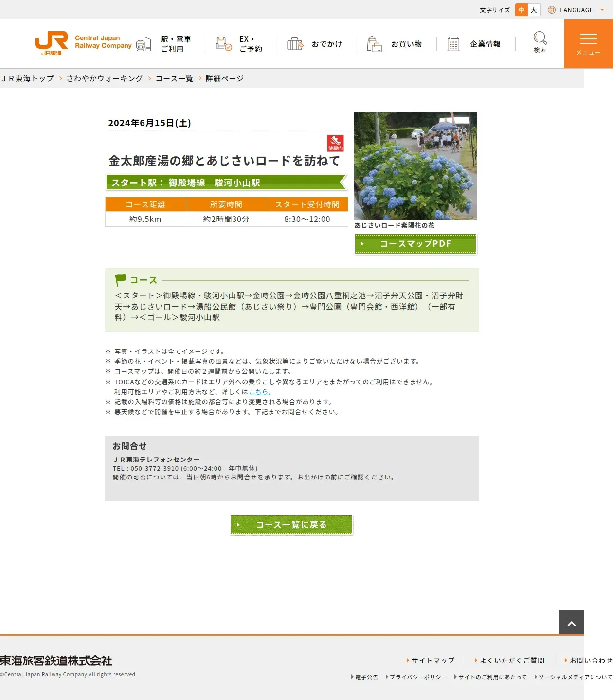Set font size to 大
Image resolution: width=613 pixels, height=700 pixels.
click(x=534, y=10)
